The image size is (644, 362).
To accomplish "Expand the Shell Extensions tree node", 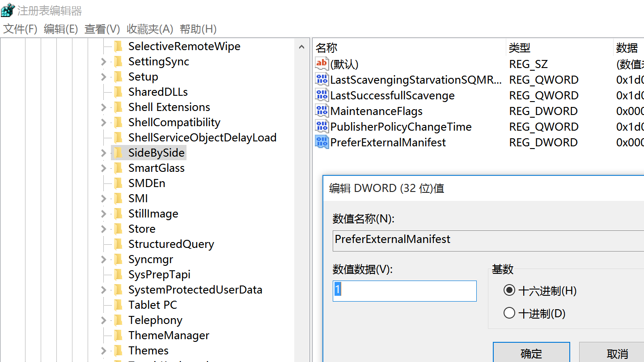I will pyautogui.click(x=104, y=107).
